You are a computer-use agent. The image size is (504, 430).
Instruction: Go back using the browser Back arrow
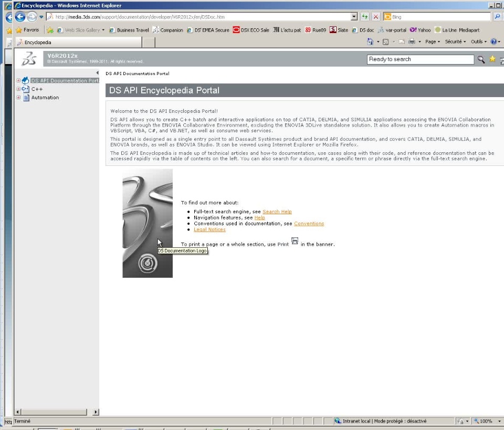[20, 17]
